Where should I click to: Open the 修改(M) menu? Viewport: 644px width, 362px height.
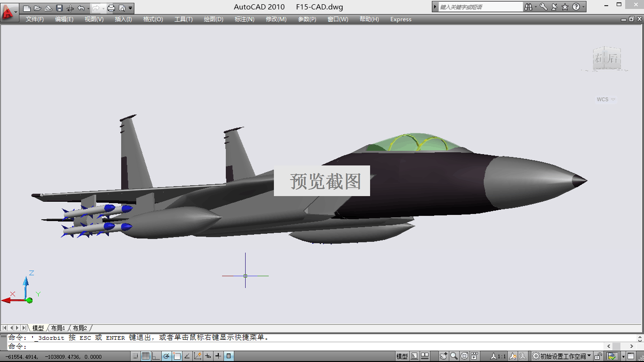tap(276, 19)
